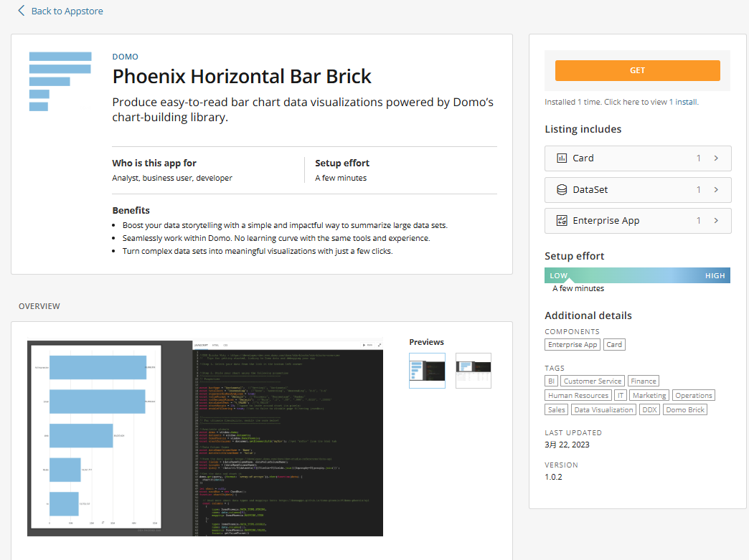This screenshot has height=560, width=749.
Task: Click the 'Phoenix Horizontal Bar Brick' title
Action: coord(242,77)
